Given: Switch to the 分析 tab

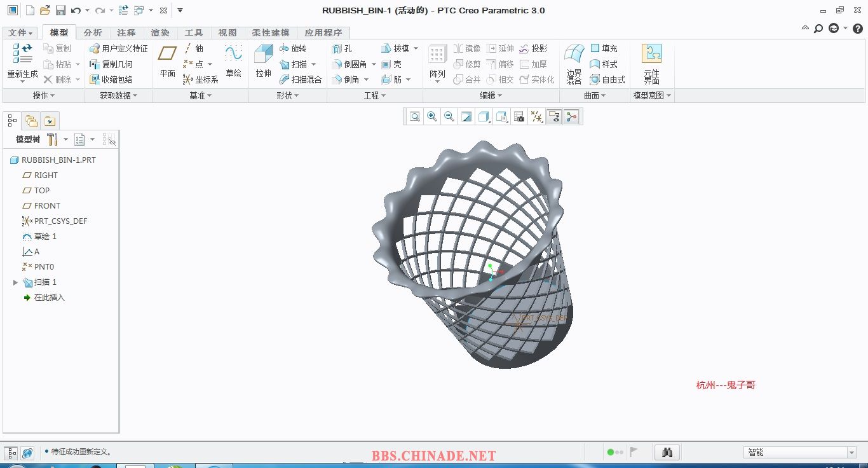Looking at the screenshot, I should click(92, 32).
